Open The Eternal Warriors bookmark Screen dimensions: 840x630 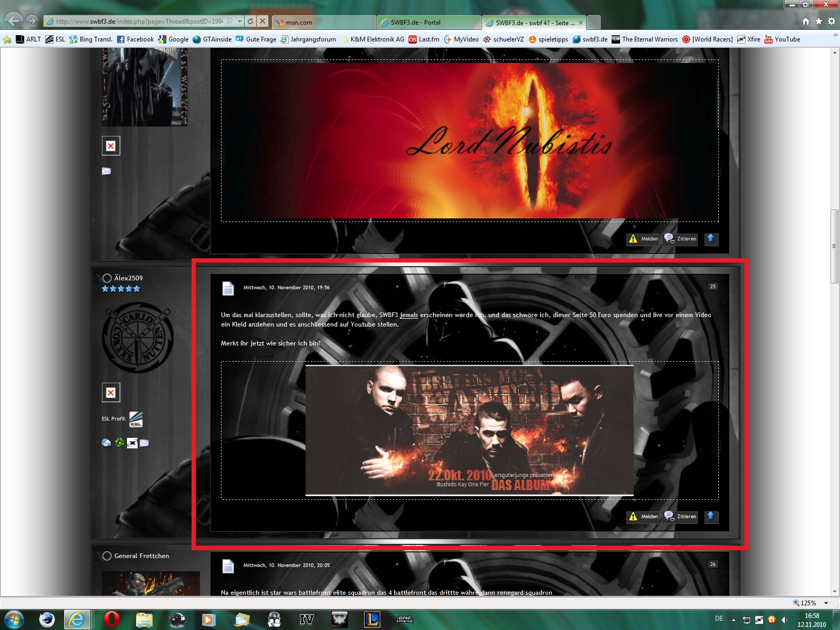coord(645,39)
